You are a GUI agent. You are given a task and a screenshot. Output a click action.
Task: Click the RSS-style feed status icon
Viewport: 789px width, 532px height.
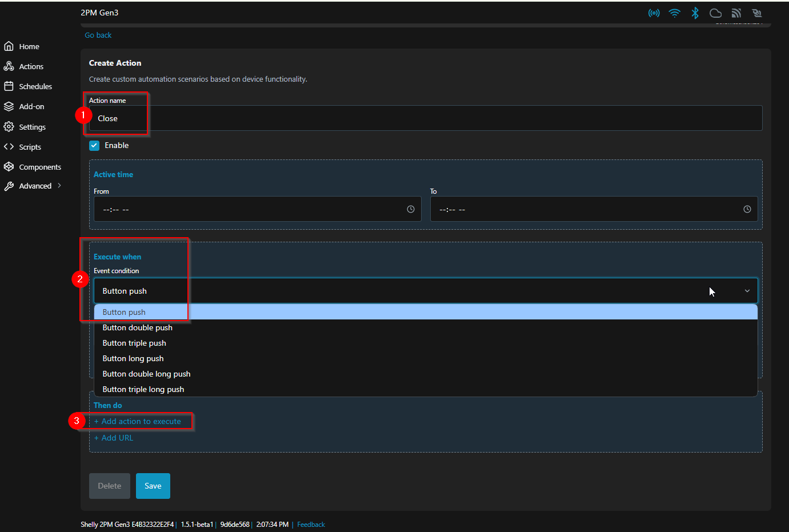(x=736, y=13)
